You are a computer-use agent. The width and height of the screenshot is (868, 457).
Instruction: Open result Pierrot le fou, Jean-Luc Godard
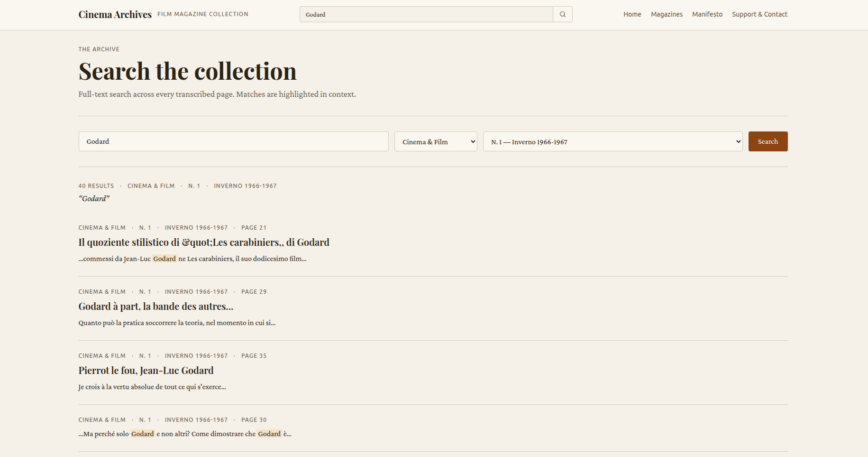pos(146,371)
